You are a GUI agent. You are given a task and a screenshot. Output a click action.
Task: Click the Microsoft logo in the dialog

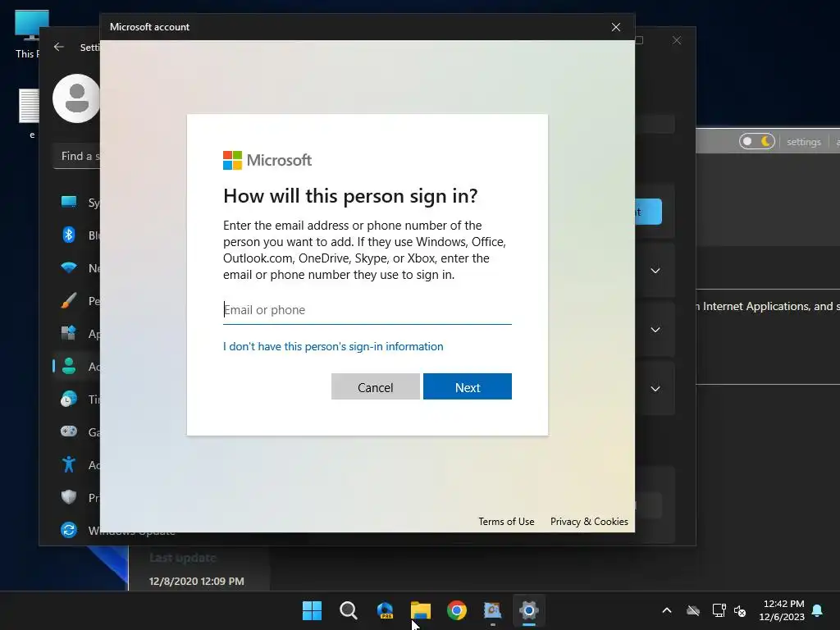267,160
